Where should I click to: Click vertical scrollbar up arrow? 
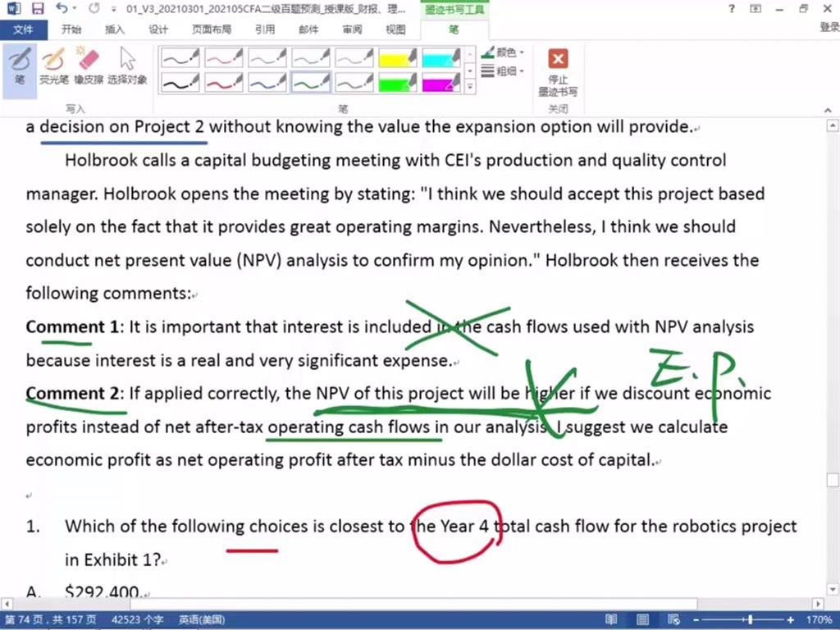coord(833,126)
